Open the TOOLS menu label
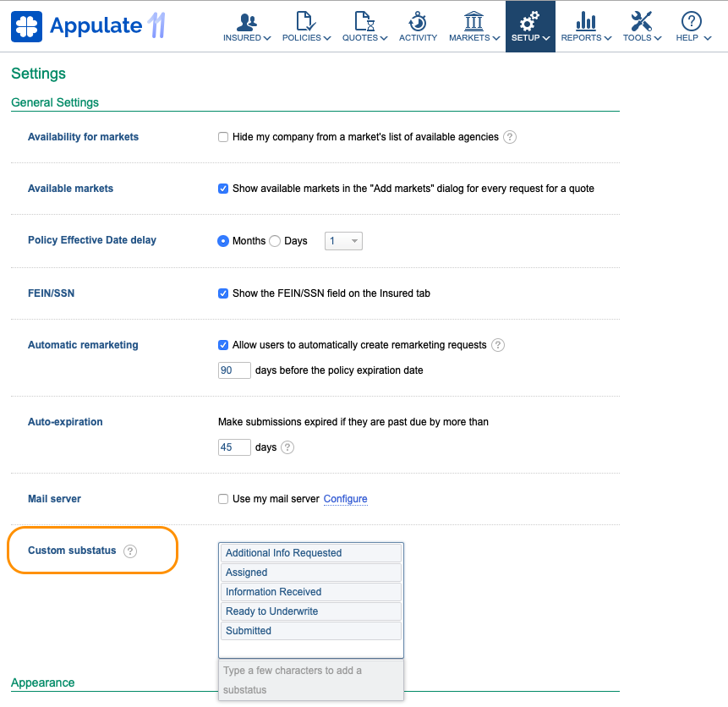Image resolution: width=728 pixels, height=707 pixels. pos(637,37)
